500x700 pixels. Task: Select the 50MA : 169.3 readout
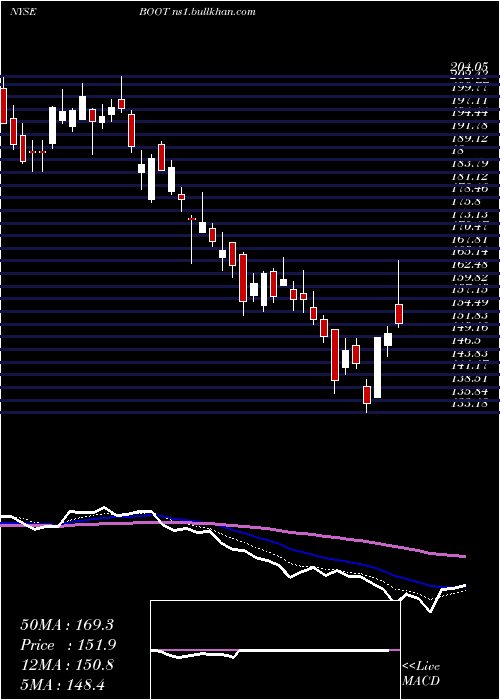pyautogui.click(x=67, y=625)
